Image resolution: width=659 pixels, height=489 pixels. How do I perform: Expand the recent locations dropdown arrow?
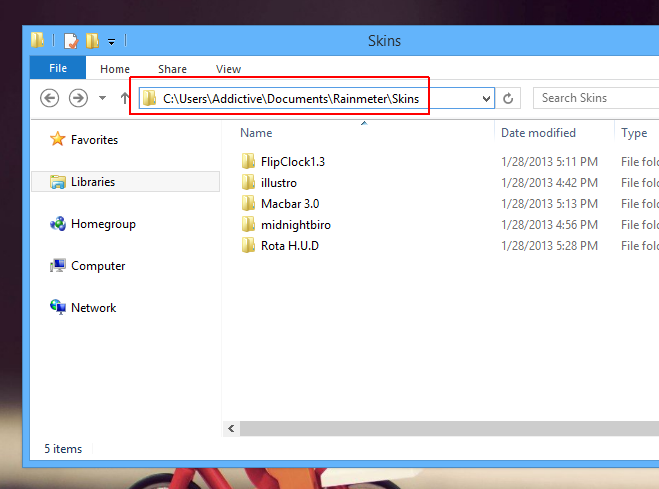coord(103,98)
